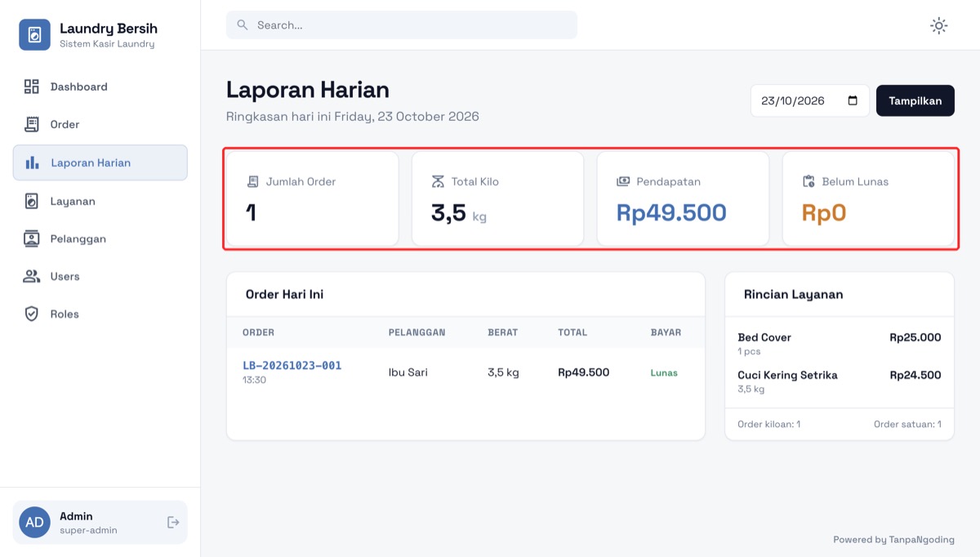The image size is (980, 557).
Task: Click the Laporan Harian page title
Action: pyautogui.click(x=308, y=90)
